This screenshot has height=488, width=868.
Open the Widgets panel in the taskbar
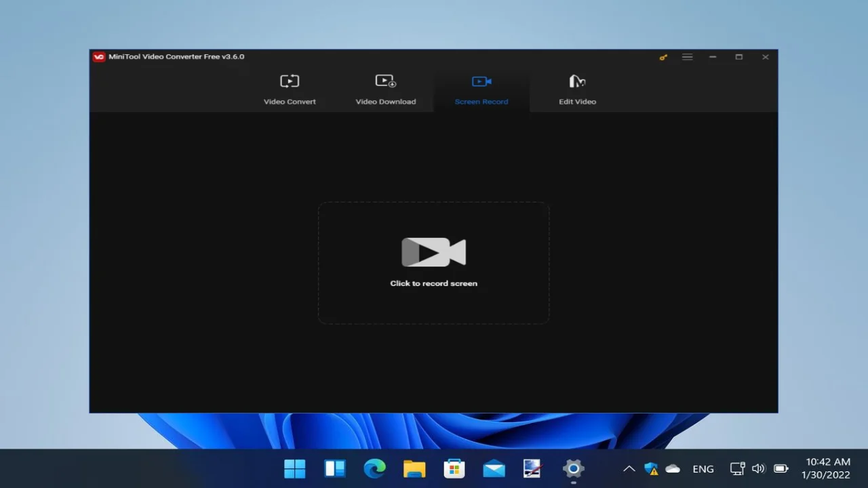[335, 468]
